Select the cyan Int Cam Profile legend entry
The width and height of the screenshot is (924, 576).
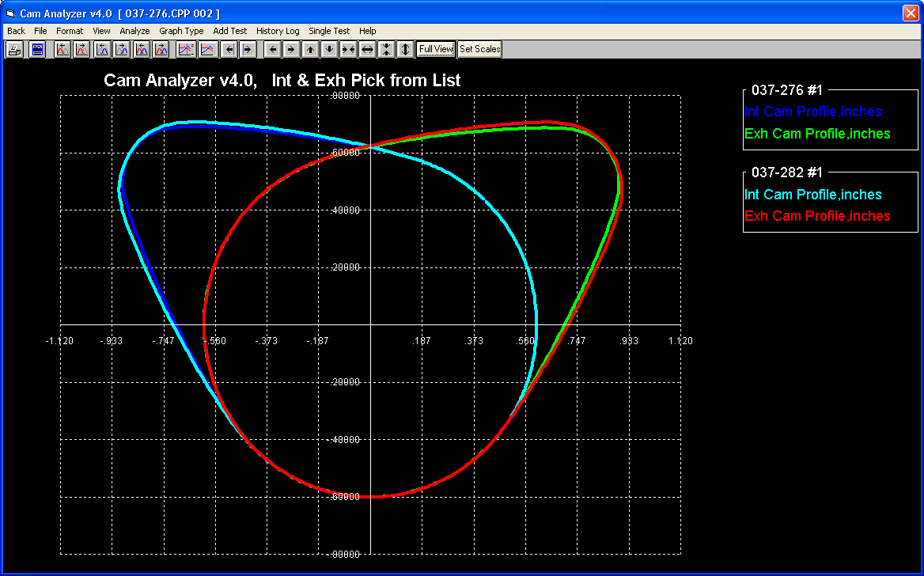(813, 195)
